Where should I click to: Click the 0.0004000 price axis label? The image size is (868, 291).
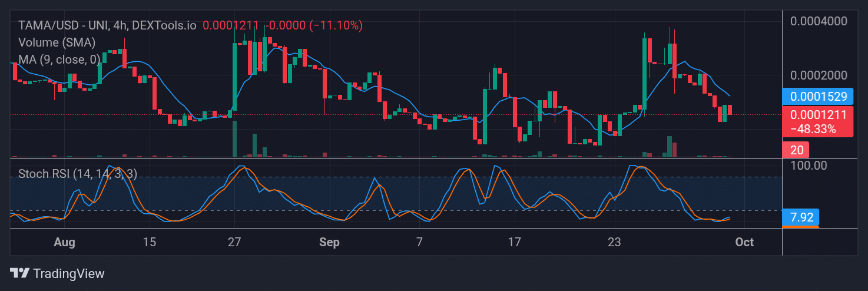coord(819,21)
